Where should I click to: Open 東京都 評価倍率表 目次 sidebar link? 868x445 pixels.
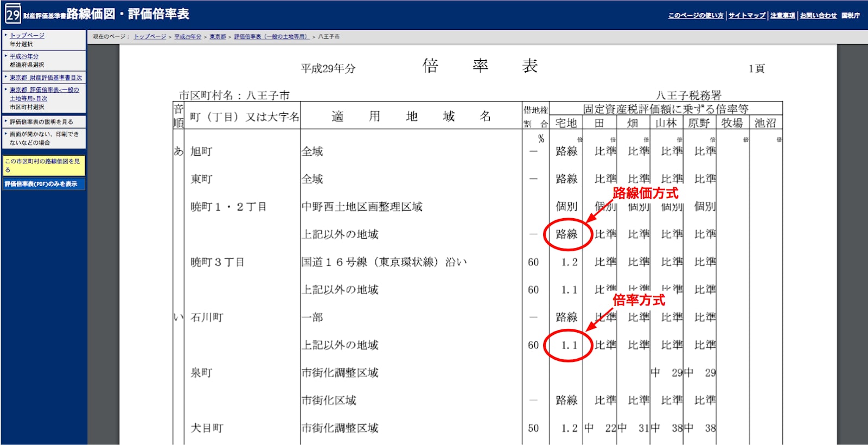pyautogui.click(x=44, y=90)
